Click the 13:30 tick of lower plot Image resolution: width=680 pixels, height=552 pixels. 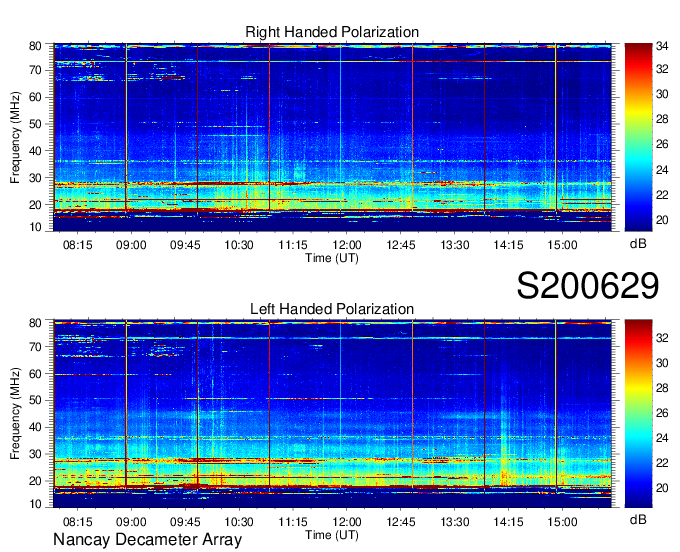pyautogui.click(x=454, y=522)
